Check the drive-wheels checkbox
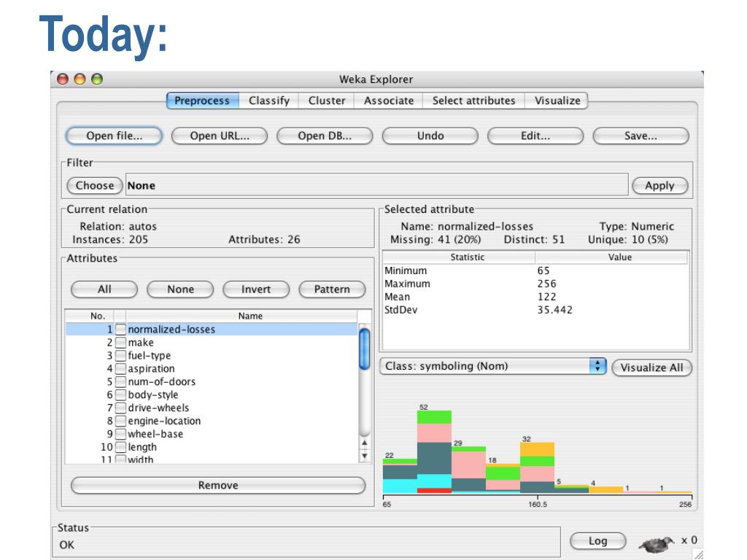Screen dimensions: 747x560 pos(120,408)
